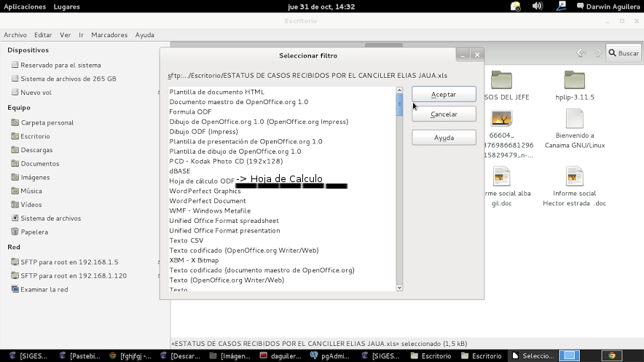Click the filter list scrollbar thumb
The image size is (644, 362).
click(399, 105)
